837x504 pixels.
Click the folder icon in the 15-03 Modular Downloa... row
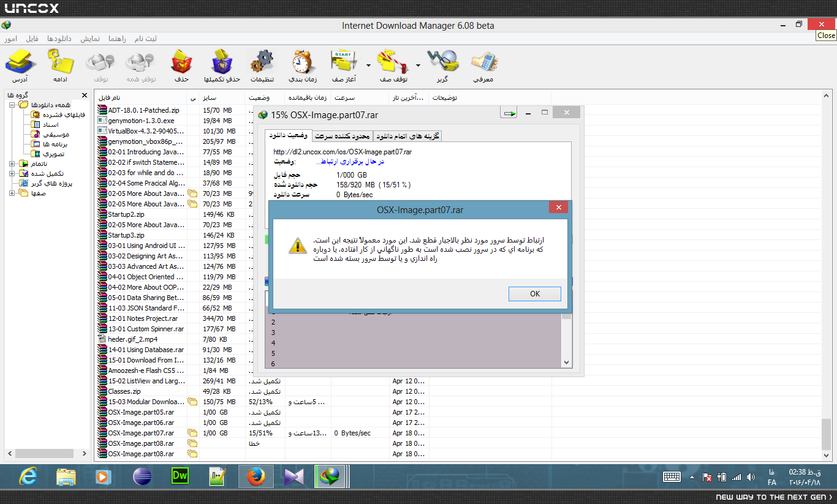tap(192, 402)
